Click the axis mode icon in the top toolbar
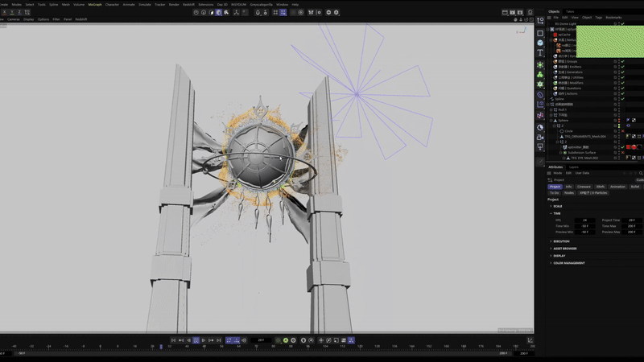The width and height of the screenshot is (644, 362). pyautogui.click(x=236, y=12)
